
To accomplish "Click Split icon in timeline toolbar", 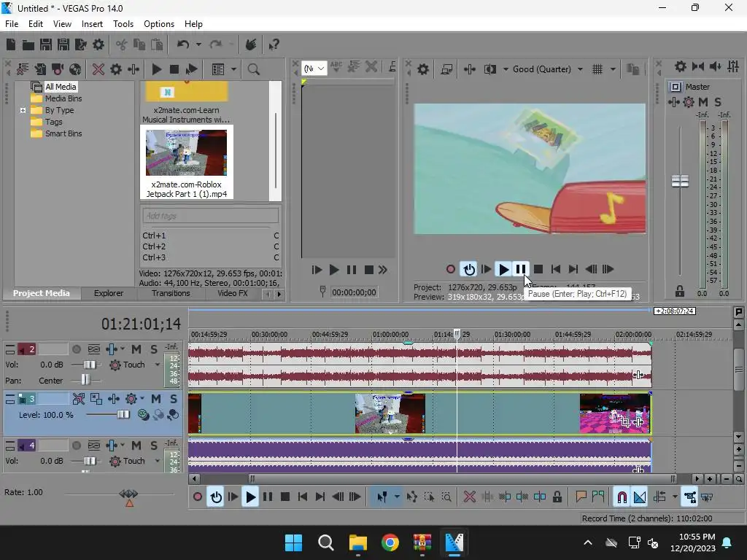I will [540, 497].
